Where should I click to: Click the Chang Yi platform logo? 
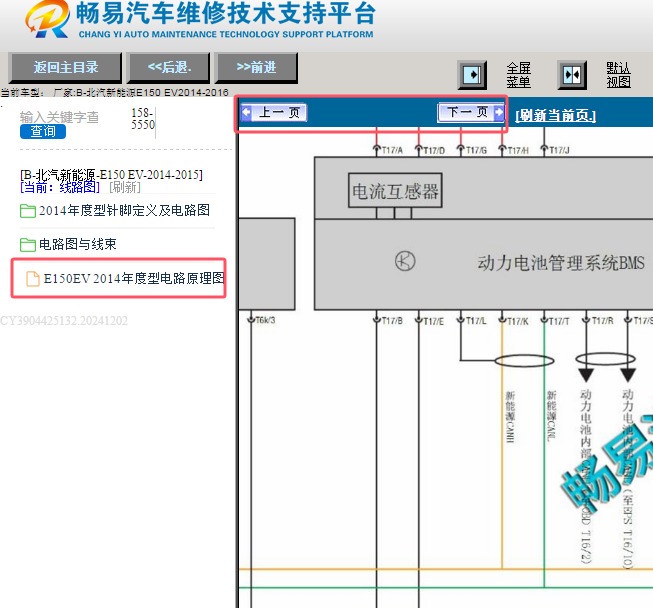click(47, 19)
